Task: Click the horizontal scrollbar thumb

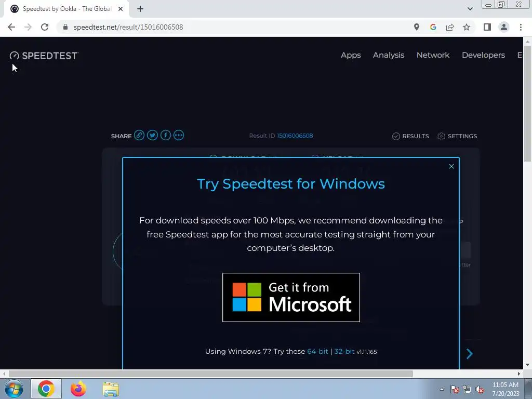Action: pos(210,374)
